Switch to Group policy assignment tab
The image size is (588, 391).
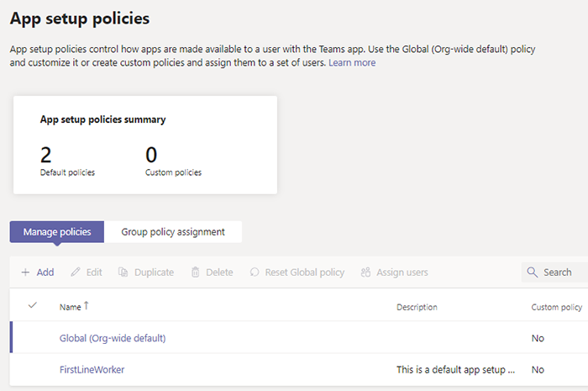(173, 231)
